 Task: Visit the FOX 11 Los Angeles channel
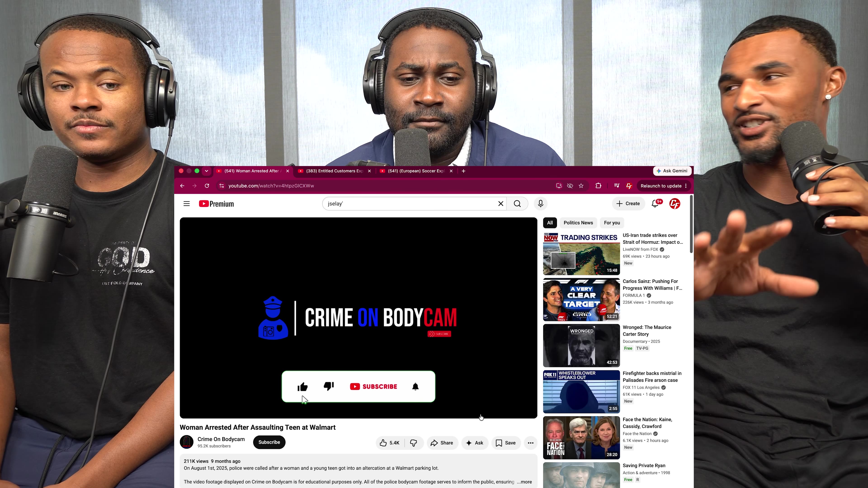641,388
